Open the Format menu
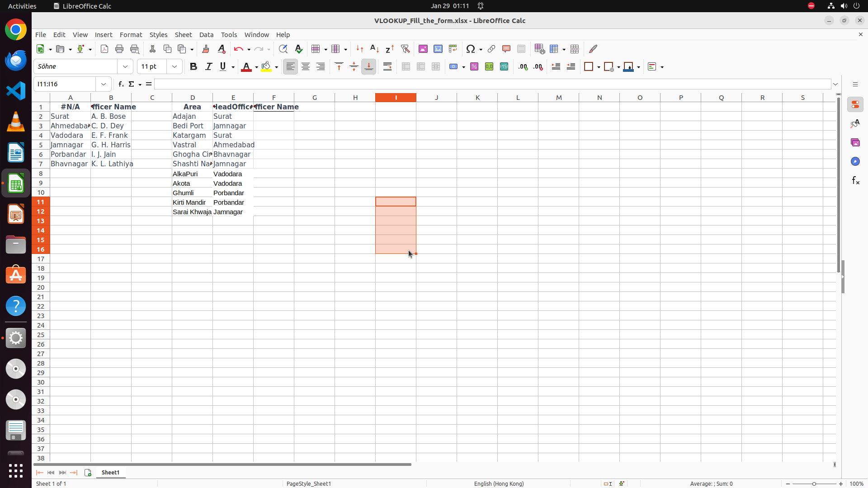 point(131,35)
